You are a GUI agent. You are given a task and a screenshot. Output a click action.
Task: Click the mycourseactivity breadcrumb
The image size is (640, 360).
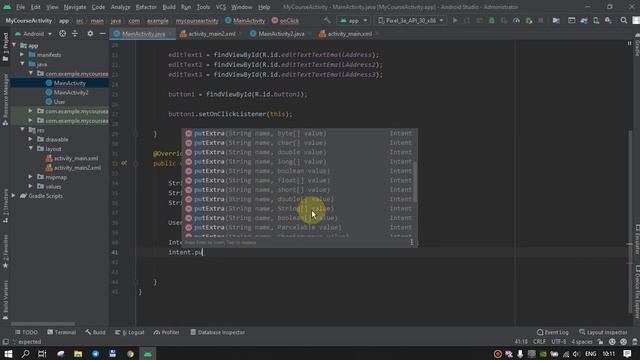[x=197, y=20]
